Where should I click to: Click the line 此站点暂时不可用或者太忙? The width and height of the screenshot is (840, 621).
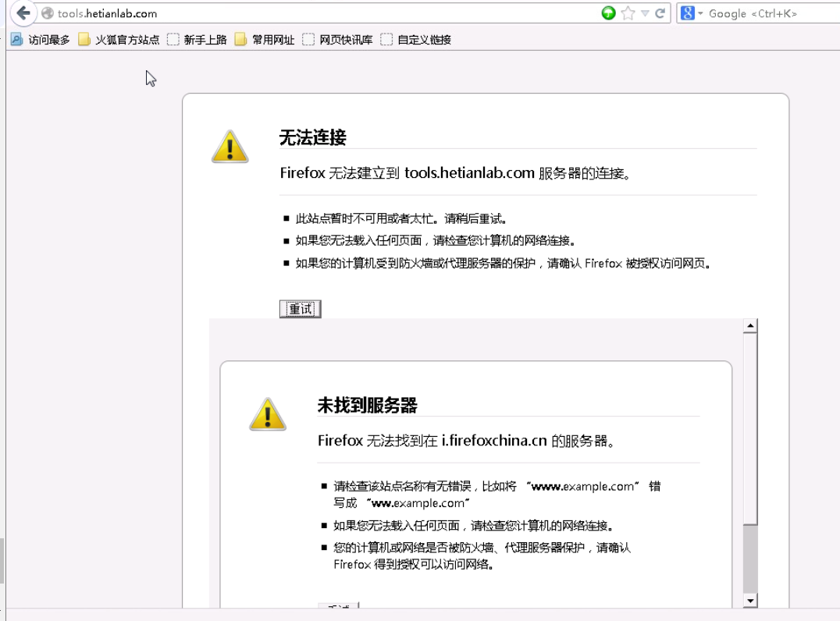401,218
